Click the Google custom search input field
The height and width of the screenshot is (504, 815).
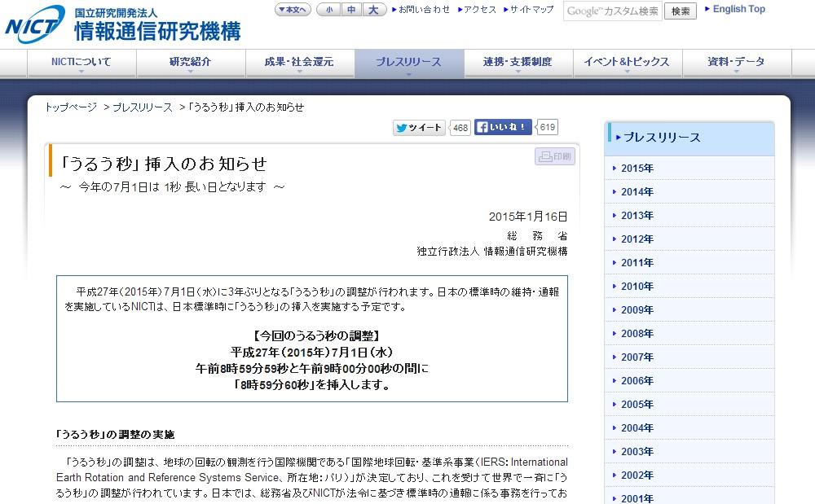tap(612, 11)
